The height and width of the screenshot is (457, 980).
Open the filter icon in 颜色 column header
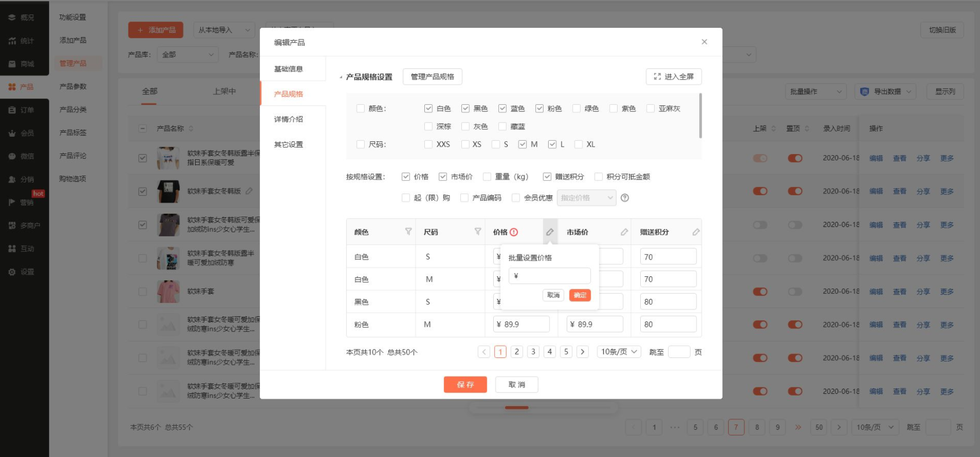(408, 232)
